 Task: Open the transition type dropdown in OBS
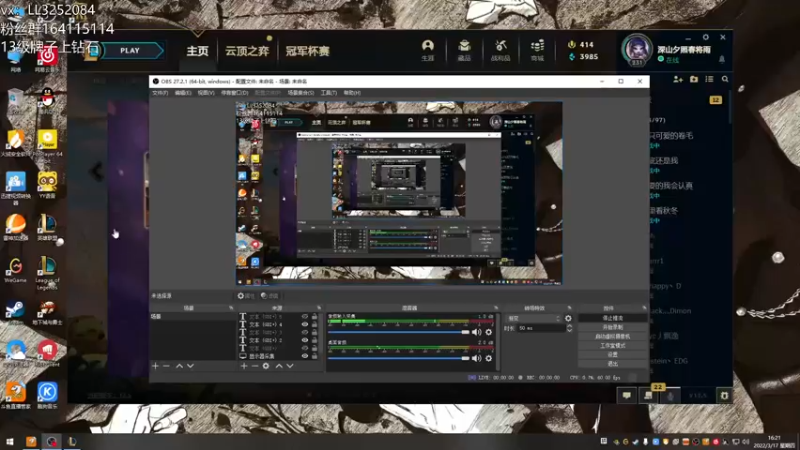pos(533,318)
